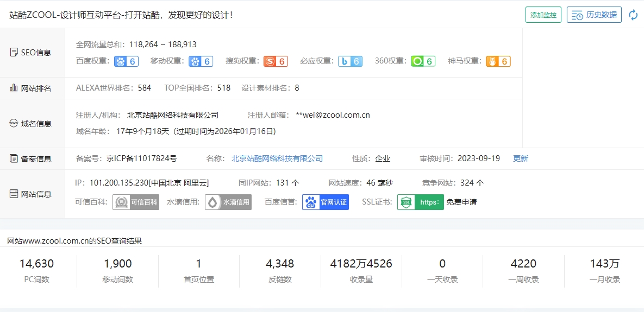Click the 神马权重 yellow badge
This screenshot has height=312, width=644.
coord(498,61)
